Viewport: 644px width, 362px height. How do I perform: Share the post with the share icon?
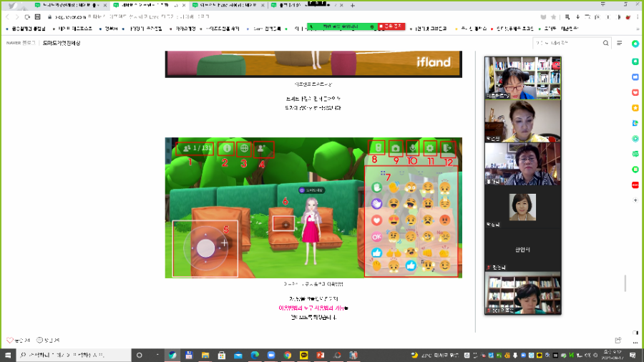pyautogui.click(x=618, y=341)
